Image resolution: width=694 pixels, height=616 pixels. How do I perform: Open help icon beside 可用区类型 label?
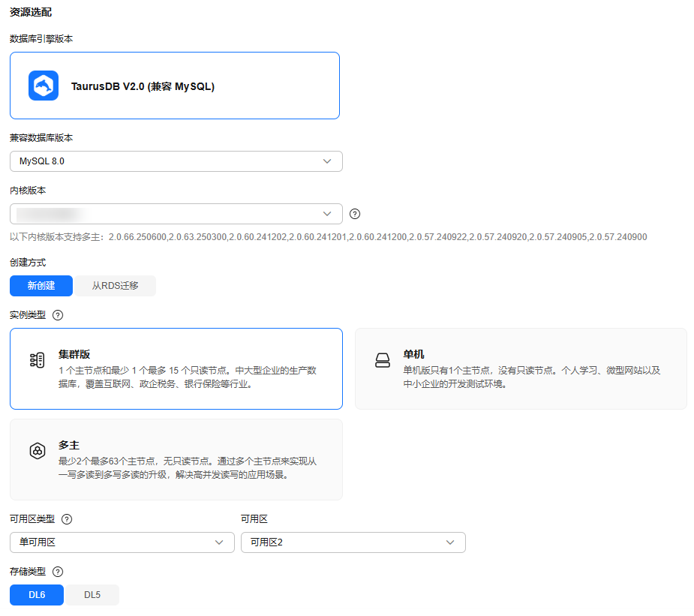pos(66,519)
